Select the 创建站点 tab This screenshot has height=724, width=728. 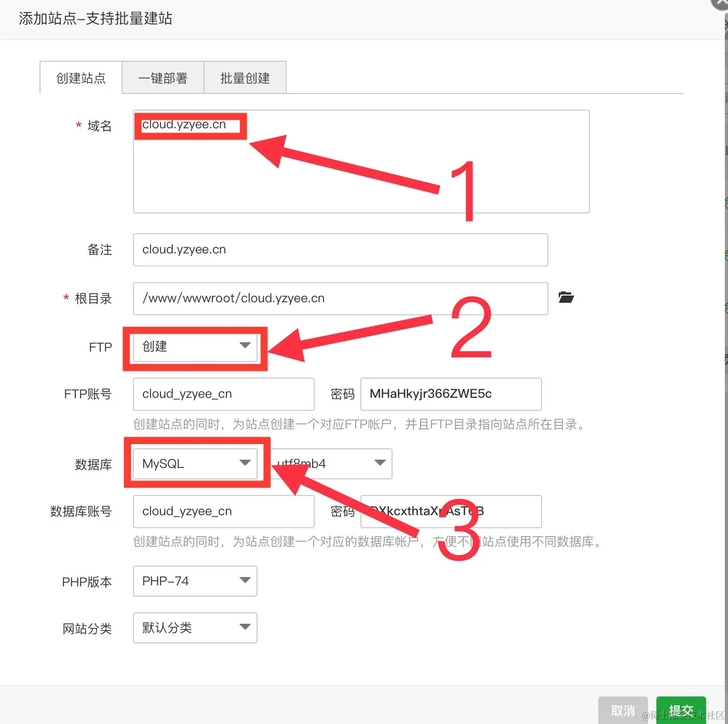(80, 77)
